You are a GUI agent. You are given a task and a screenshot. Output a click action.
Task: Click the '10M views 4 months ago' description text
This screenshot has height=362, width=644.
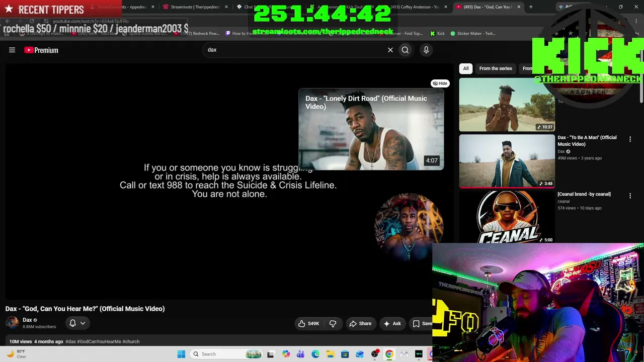36,341
